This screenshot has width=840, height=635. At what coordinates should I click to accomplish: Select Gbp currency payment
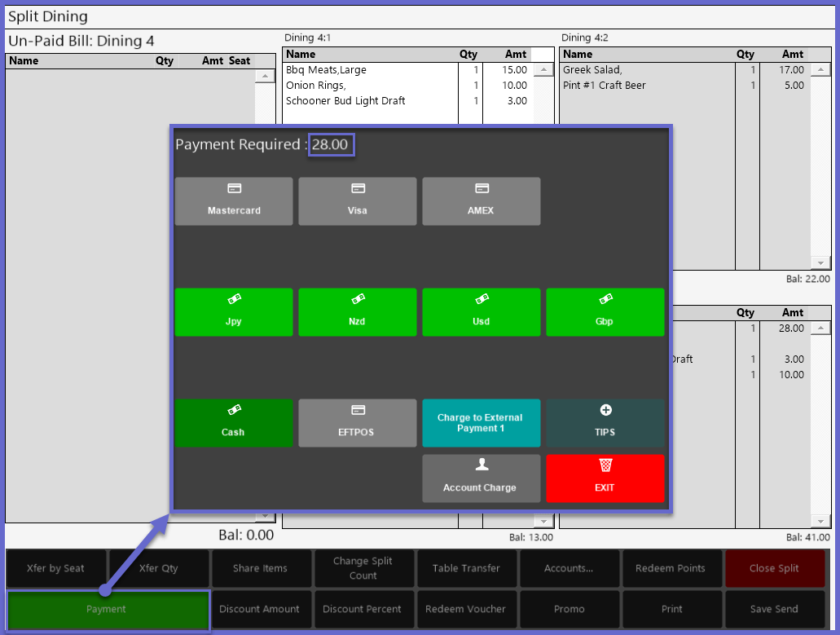click(605, 312)
